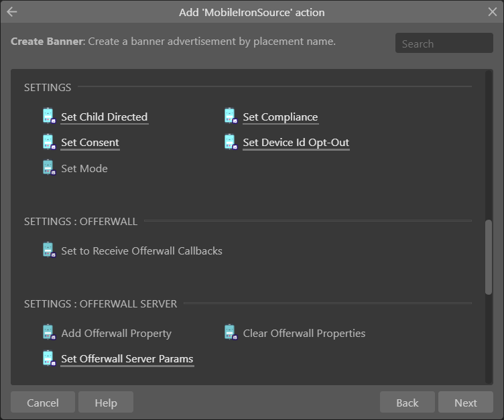The image size is (504, 420).
Task: Click the Cancel button
Action: (43, 402)
